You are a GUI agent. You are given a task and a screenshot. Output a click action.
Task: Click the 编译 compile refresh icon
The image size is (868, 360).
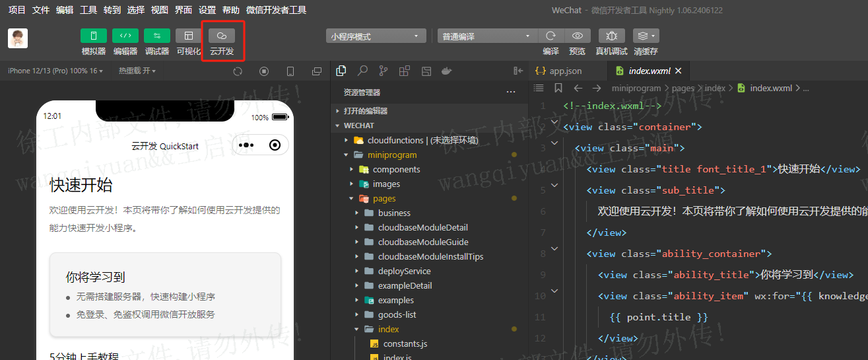(551, 36)
